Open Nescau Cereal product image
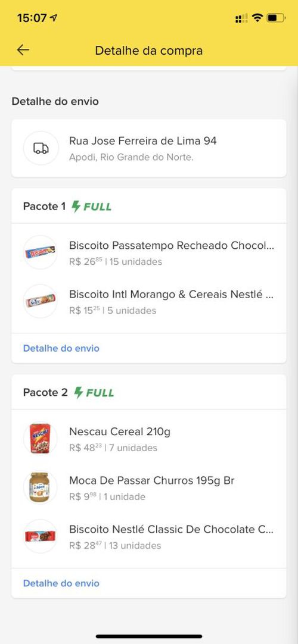The image size is (298, 644). pos(41,438)
